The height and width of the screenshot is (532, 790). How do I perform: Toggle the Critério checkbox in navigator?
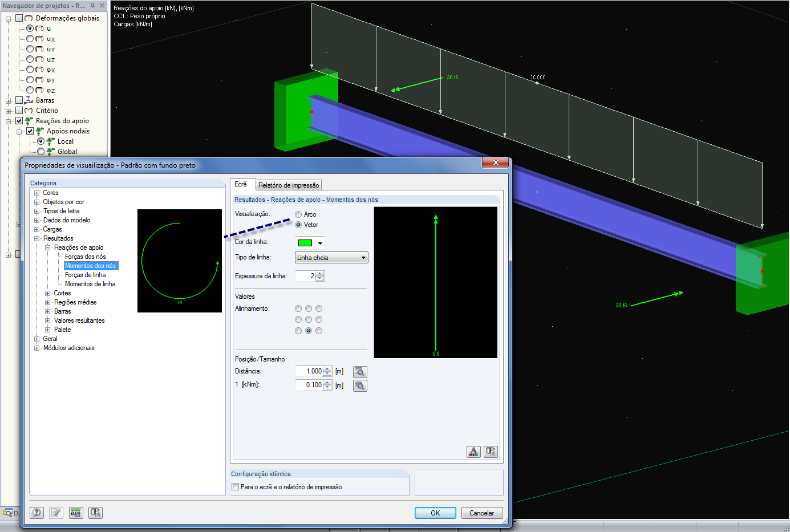(19, 111)
